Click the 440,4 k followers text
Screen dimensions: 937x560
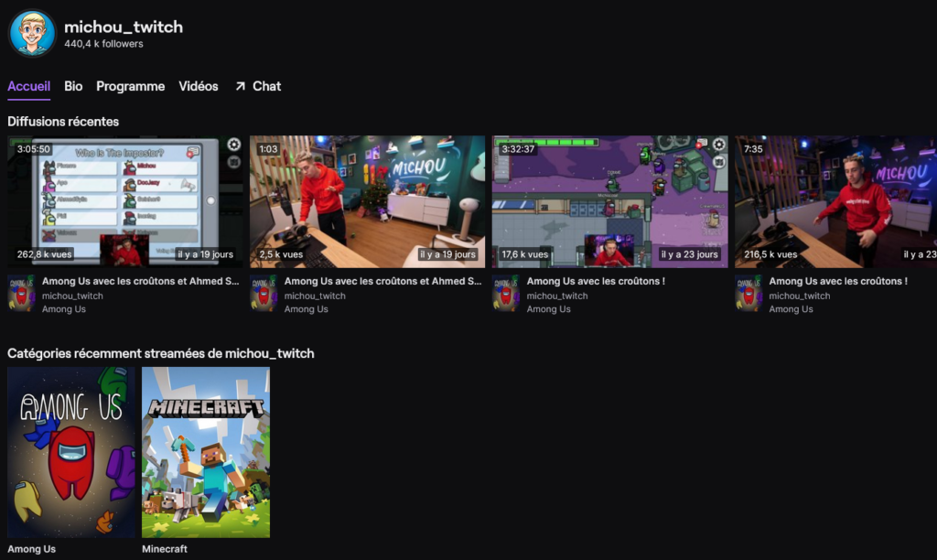104,44
